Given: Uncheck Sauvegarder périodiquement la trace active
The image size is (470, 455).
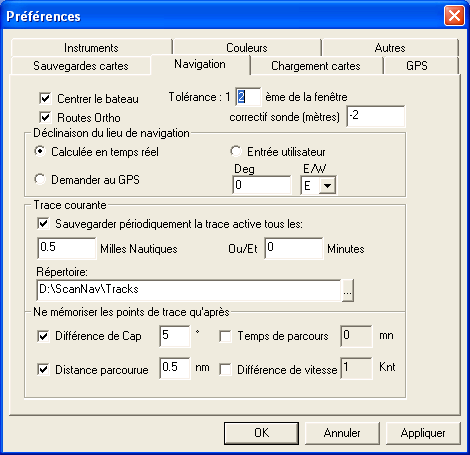Looking at the screenshot, I should (43, 224).
